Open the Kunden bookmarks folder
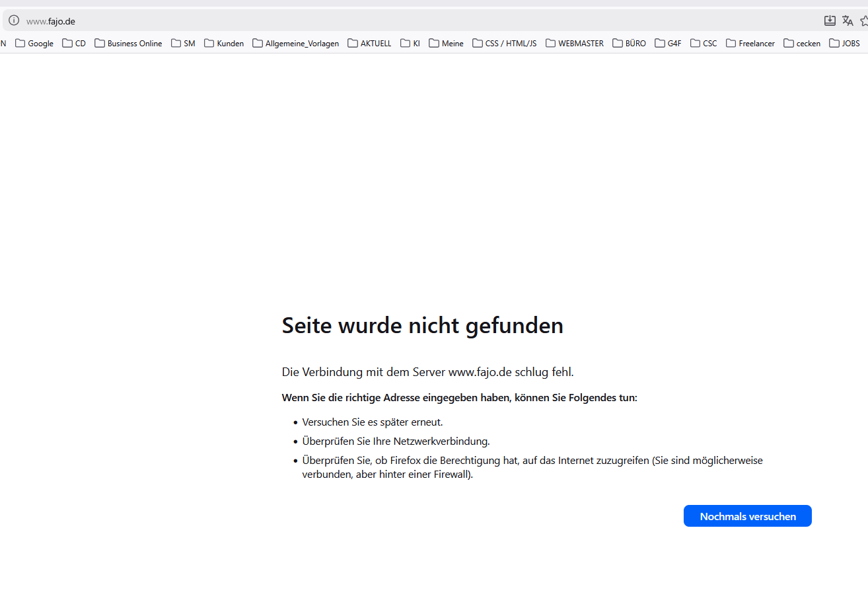 pyautogui.click(x=224, y=44)
